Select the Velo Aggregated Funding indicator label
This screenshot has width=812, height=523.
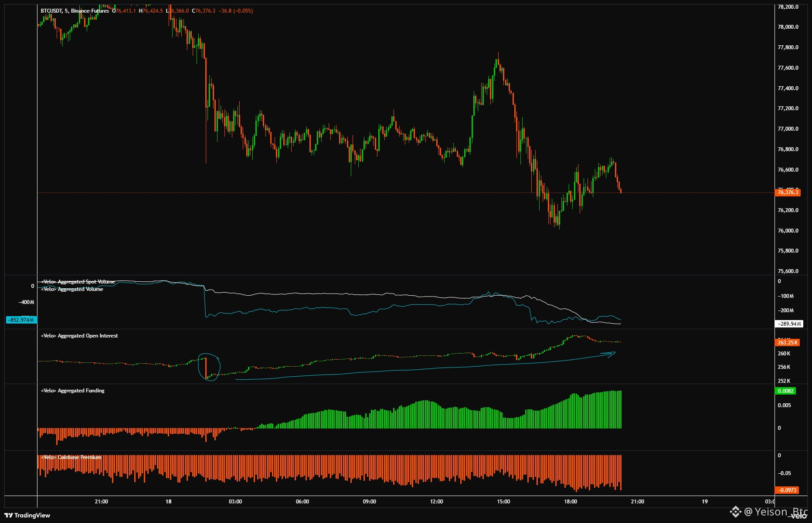pos(73,391)
